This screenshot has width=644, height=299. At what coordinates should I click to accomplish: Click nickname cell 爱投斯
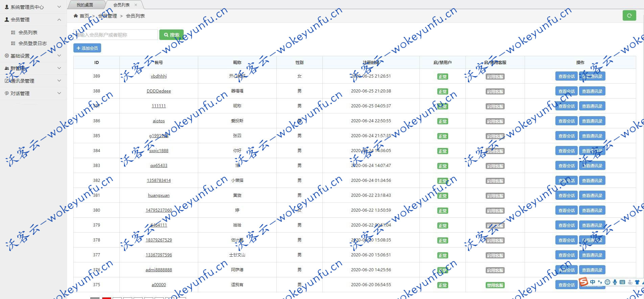tap(237, 121)
